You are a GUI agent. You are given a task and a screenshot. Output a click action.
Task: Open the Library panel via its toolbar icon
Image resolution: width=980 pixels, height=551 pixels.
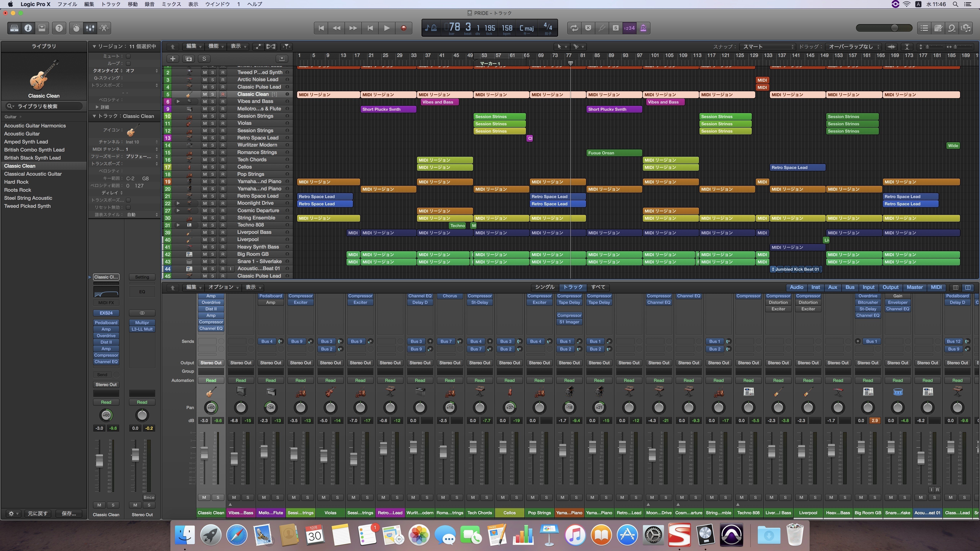[x=14, y=28]
